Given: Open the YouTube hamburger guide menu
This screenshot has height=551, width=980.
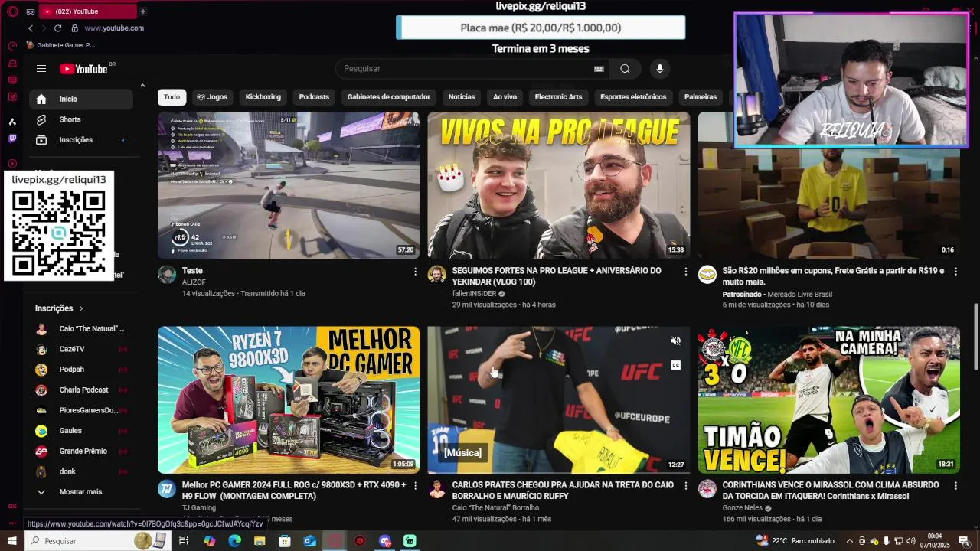Looking at the screenshot, I should [41, 69].
